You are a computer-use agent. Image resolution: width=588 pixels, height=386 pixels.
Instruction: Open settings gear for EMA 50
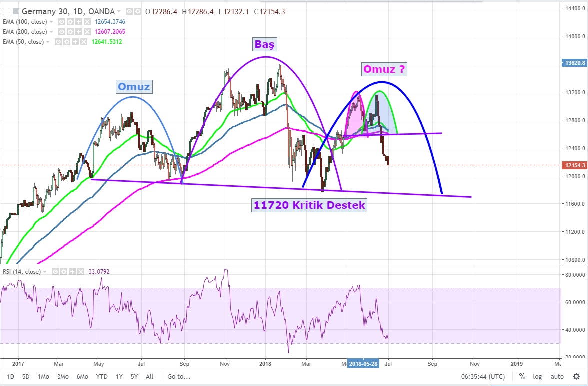[66, 42]
